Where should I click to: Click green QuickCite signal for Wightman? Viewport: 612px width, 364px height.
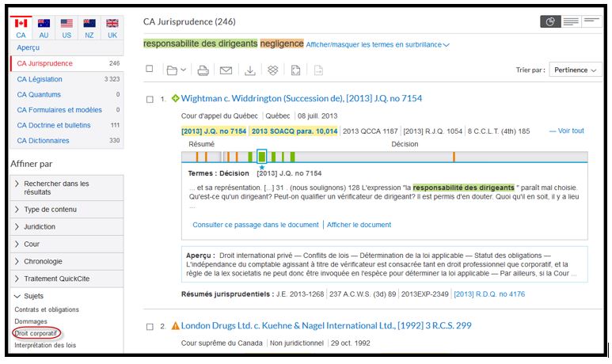tap(175, 98)
